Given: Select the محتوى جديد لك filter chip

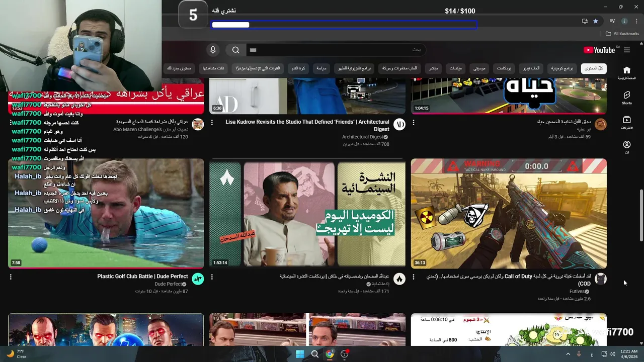Looking at the screenshot, I should 180,68.
